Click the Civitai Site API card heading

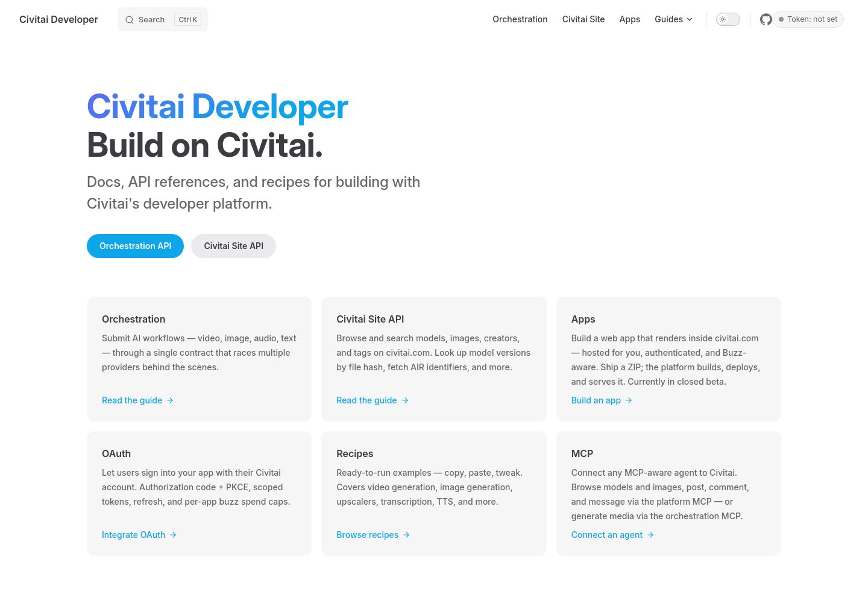coord(370,319)
